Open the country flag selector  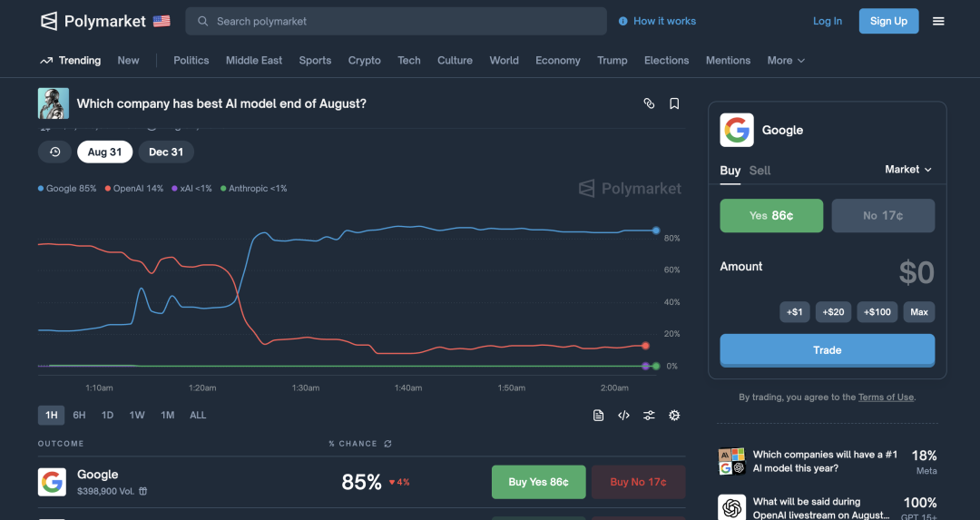[x=162, y=21]
